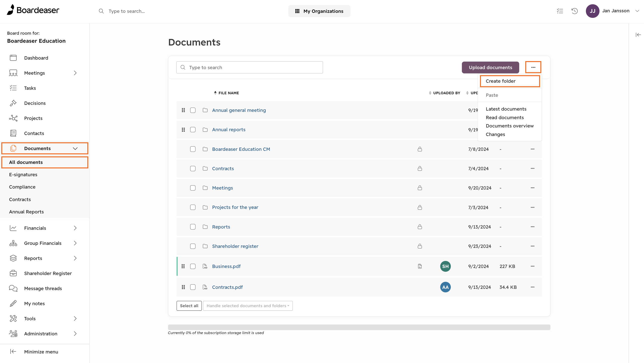Click the Upload documents button
Image resolution: width=644 pixels, height=363 pixels.
coord(490,67)
